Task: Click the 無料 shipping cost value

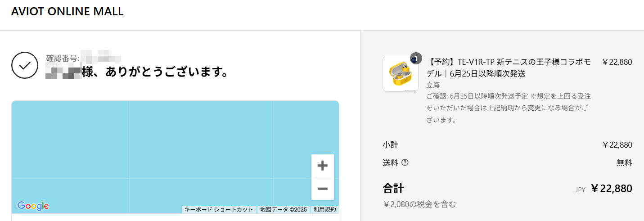Action: [x=625, y=162]
